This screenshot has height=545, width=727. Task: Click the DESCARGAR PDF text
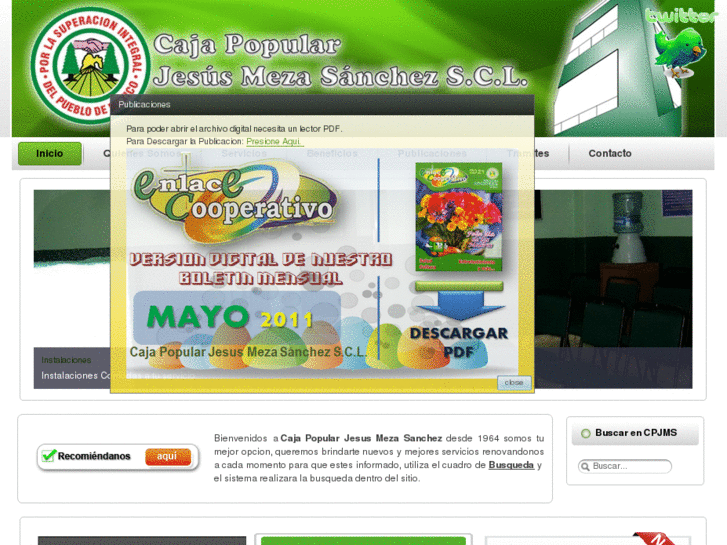[459, 342]
